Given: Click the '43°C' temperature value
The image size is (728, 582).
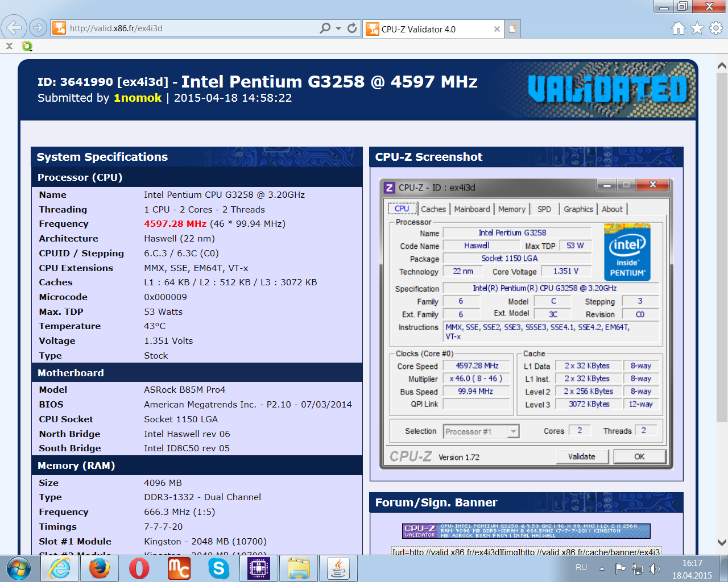Looking at the screenshot, I should click(x=155, y=326).
